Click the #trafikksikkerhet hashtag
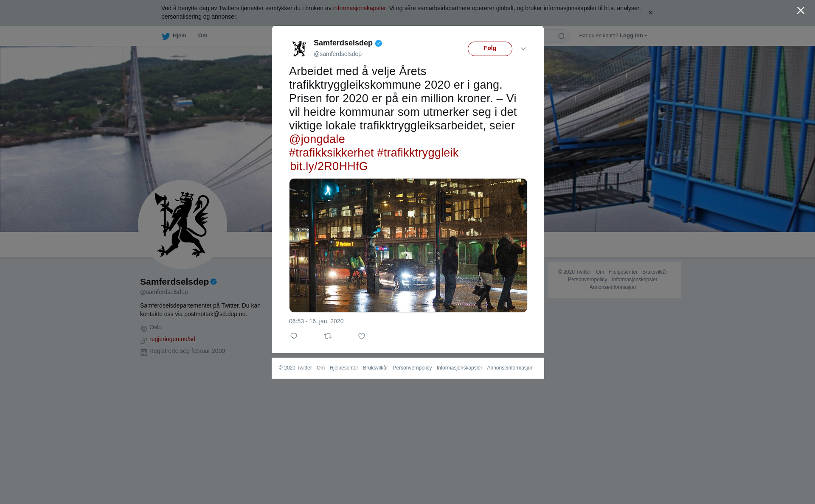 click(x=332, y=153)
